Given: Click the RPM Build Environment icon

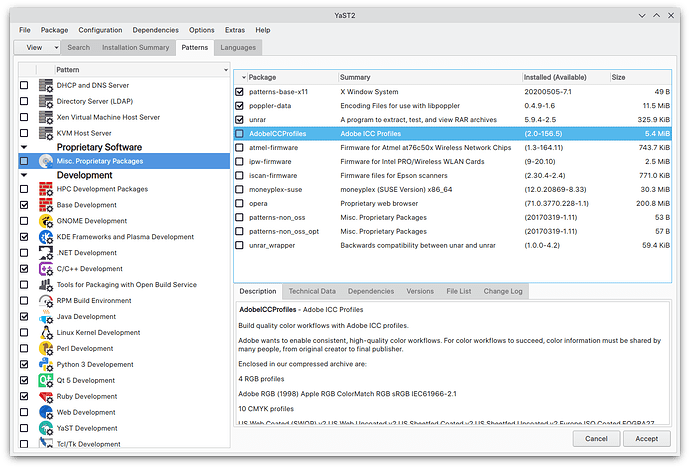Looking at the screenshot, I should pyautogui.click(x=46, y=300).
